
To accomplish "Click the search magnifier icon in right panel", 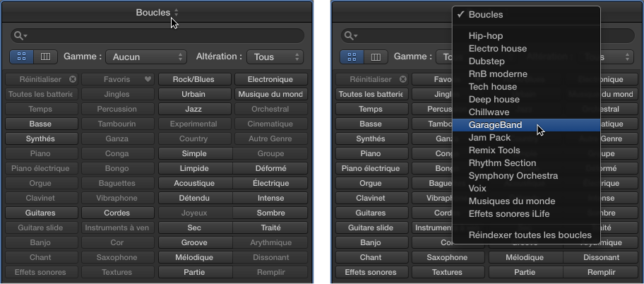I will coord(350,35).
